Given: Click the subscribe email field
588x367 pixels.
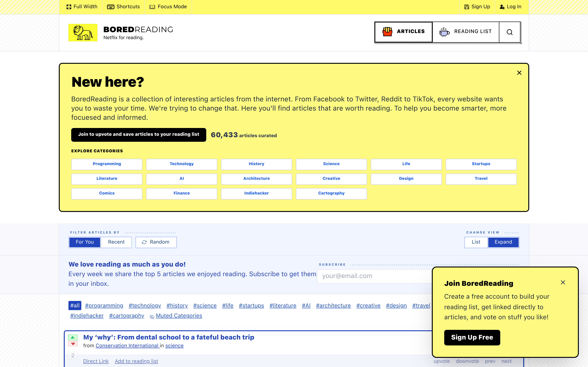Looking at the screenshot, I should point(374,276).
